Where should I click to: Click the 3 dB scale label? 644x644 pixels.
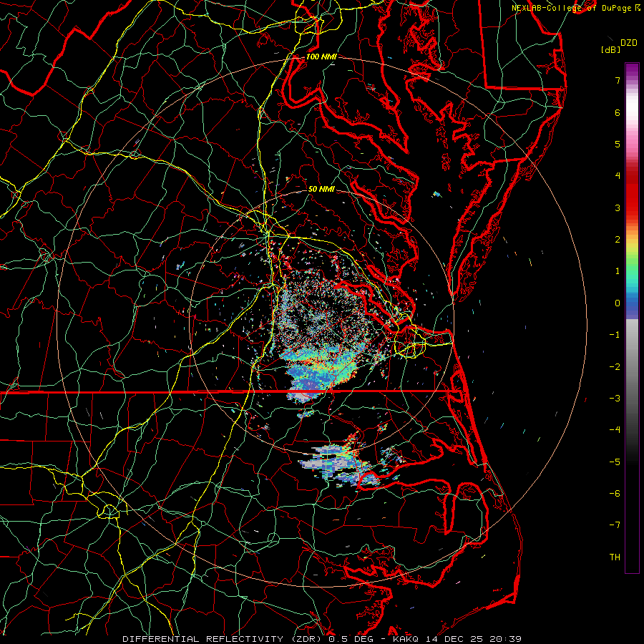[618, 208]
